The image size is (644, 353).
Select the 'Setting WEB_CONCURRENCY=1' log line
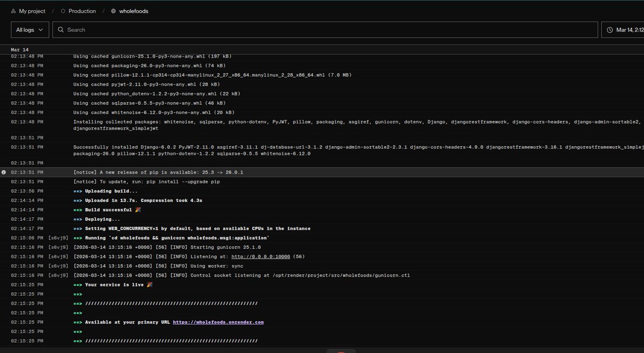pos(192,229)
